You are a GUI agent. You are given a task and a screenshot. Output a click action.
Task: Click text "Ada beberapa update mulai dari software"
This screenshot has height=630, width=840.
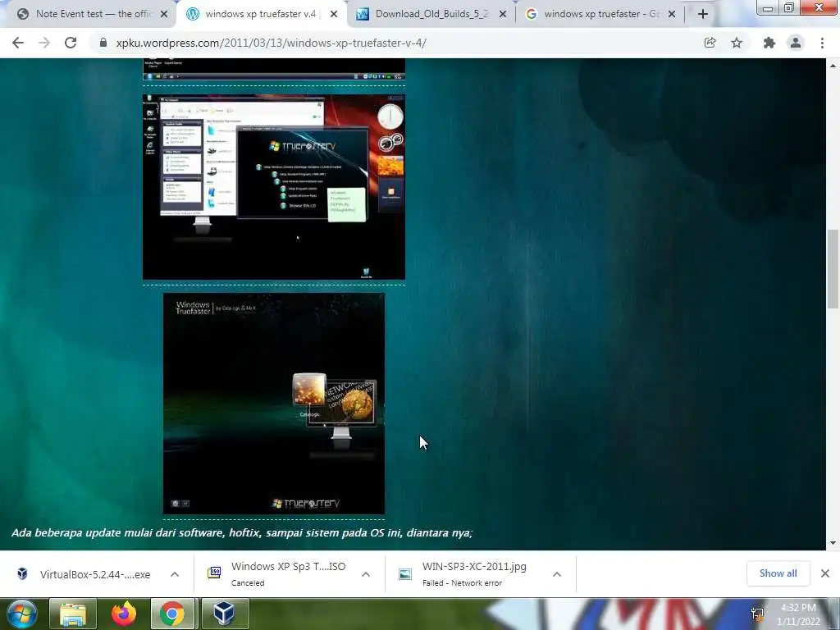[x=118, y=533]
